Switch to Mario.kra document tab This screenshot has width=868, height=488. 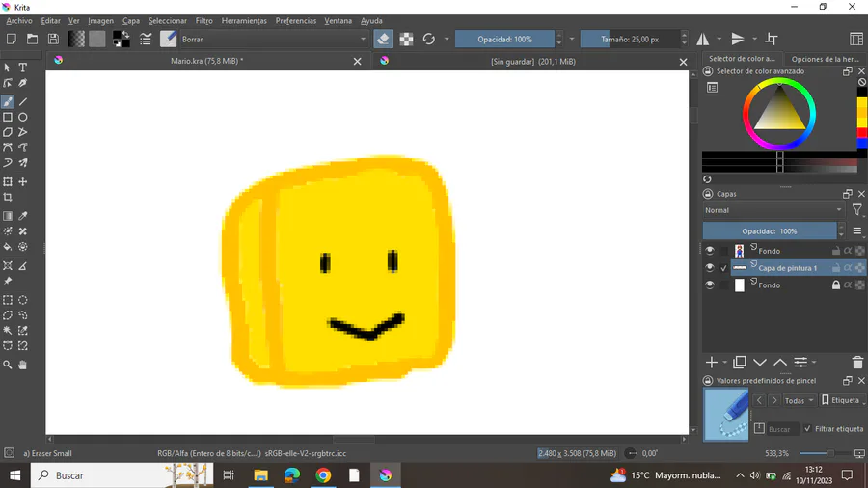click(x=207, y=61)
